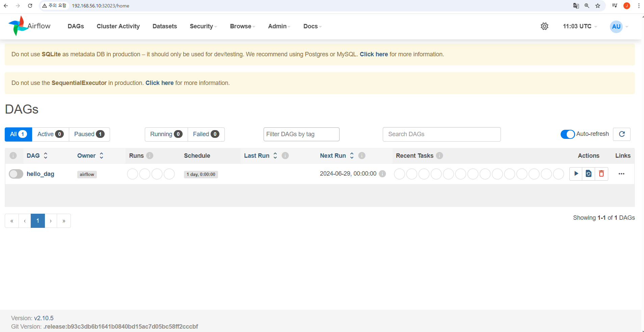This screenshot has height=332, width=644.
Task: Click the browser profile avatar J
Action: 627,6
